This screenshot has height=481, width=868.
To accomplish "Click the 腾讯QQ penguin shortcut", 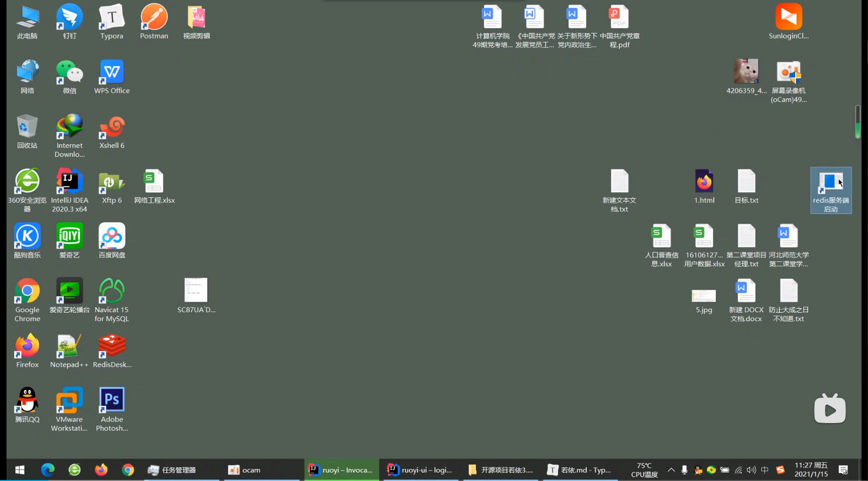I will pos(27,406).
